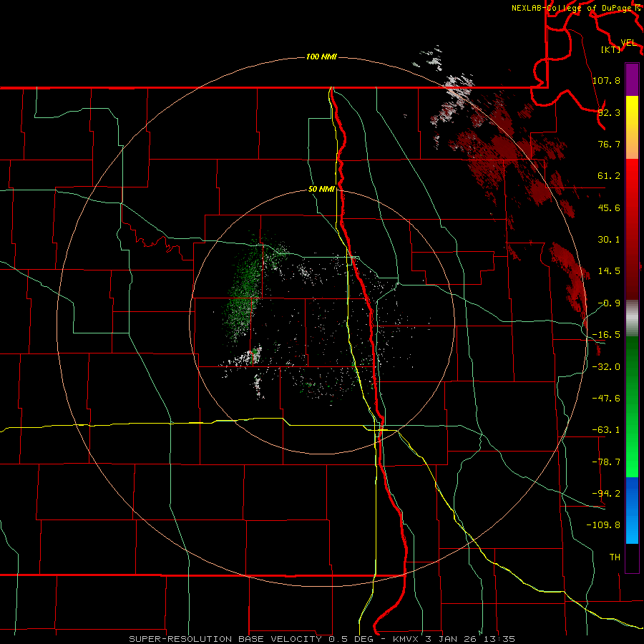Click the -63.1 scale value
The image size is (644, 644).
pos(606,430)
